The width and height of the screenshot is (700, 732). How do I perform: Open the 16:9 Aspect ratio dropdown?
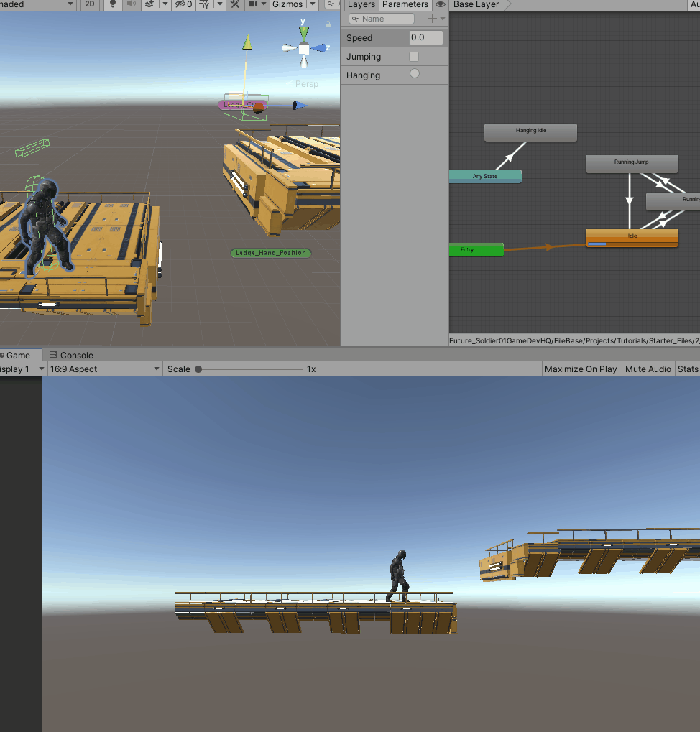tap(104, 369)
